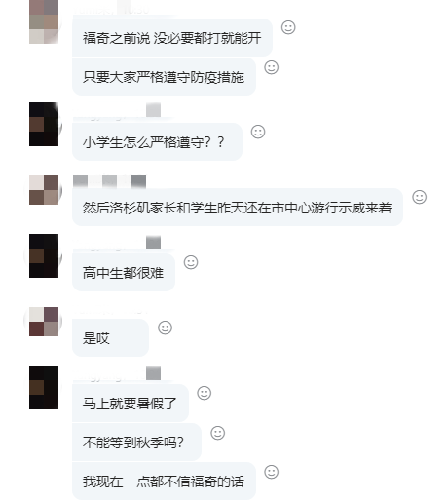The image size is (448, 501).
Task: Open smiley reaction for 不能等到秋季吗 message
Action: coord(218,433)
